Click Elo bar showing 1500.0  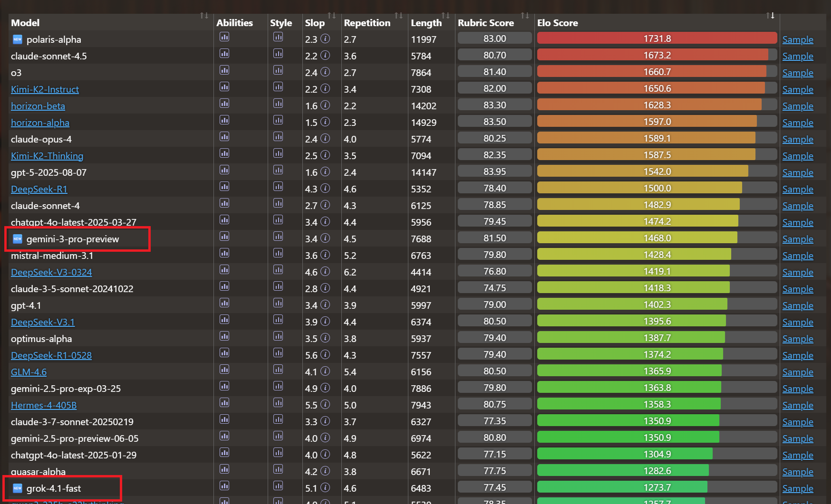[657, 188]
